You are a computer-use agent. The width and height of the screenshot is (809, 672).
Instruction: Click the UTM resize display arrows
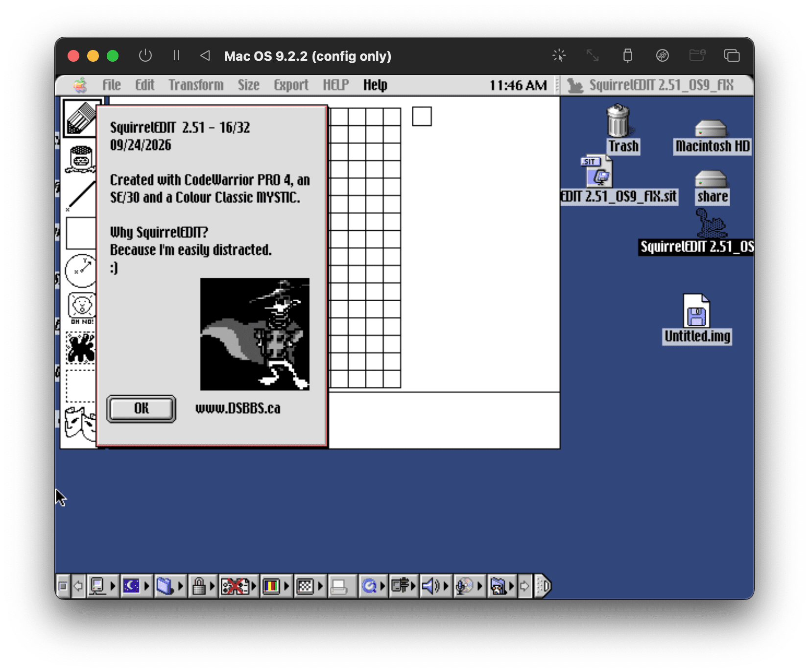(x=593, y=56)
